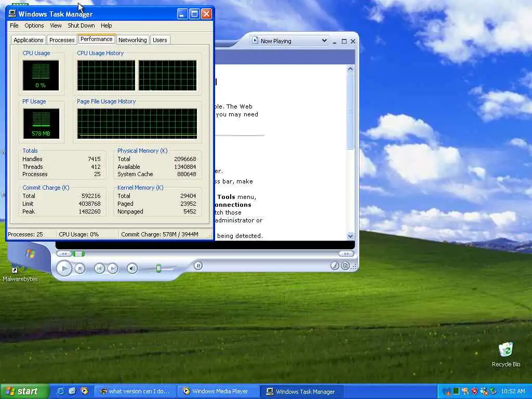Viewport: 532px width, 399px height.
Task: Click the Handles value 7415
Action: [94, 159]
